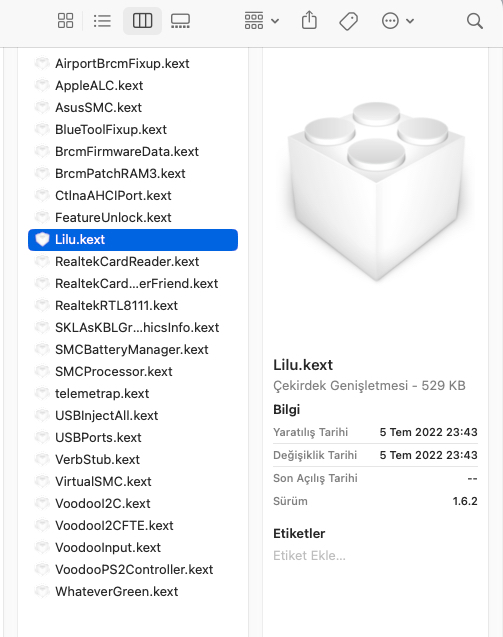Click the kext icon beside telemetrap.kext
This screenshot has width=503, height=637.
tap(42, 393)
